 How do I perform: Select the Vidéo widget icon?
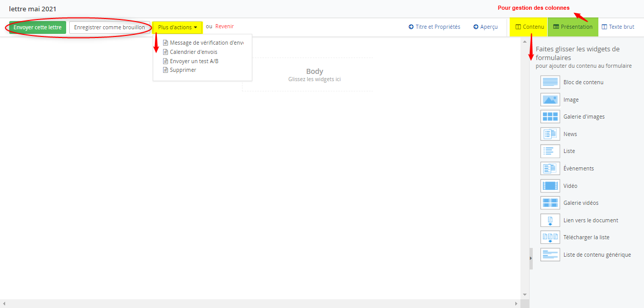tap(550, 186)
